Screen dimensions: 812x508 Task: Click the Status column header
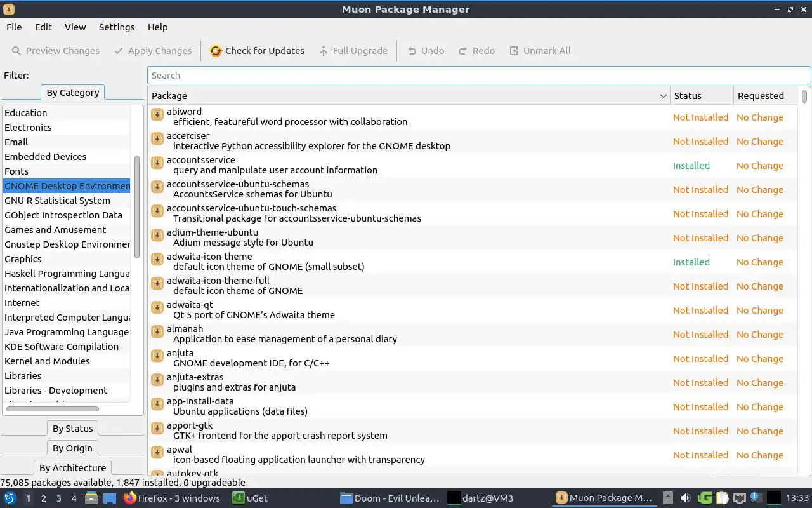pyautogui.click(x=701, y=96)
